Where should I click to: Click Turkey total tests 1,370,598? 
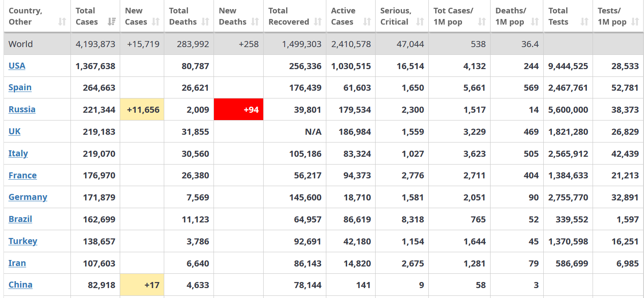tap(568, 241)
